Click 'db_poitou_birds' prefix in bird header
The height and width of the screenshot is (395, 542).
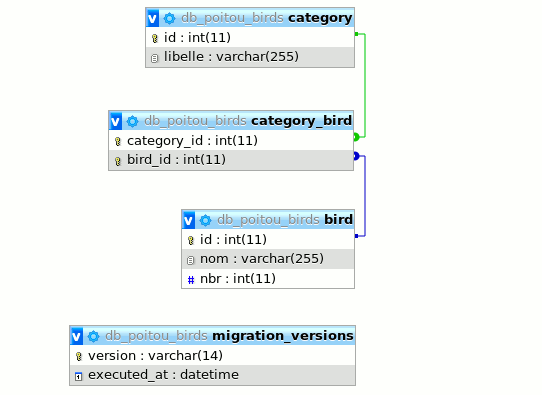(268, 220)
